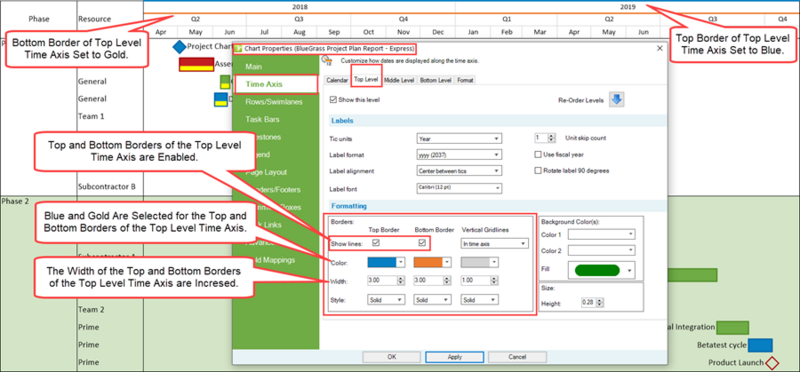800x372 pixels.
Task: Uncheck Show lines for Top Border
Action: (x=376, y=243)
